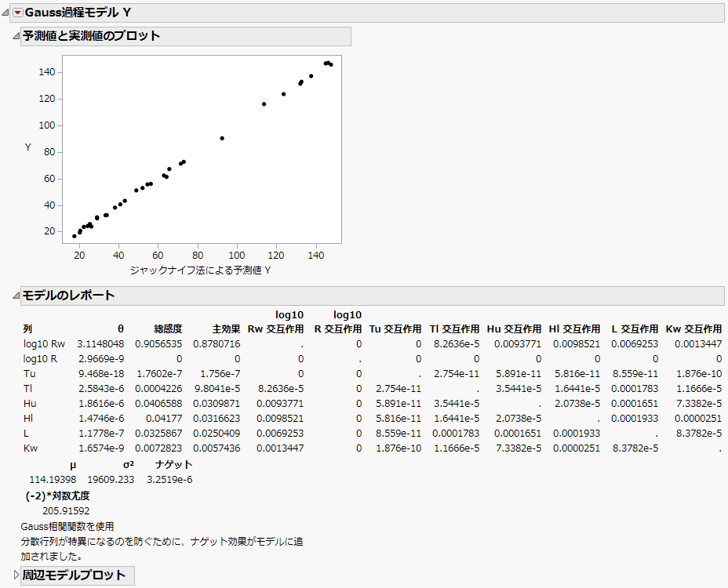Click the 周辺モデルプロット header

click(x=78, y=575)
